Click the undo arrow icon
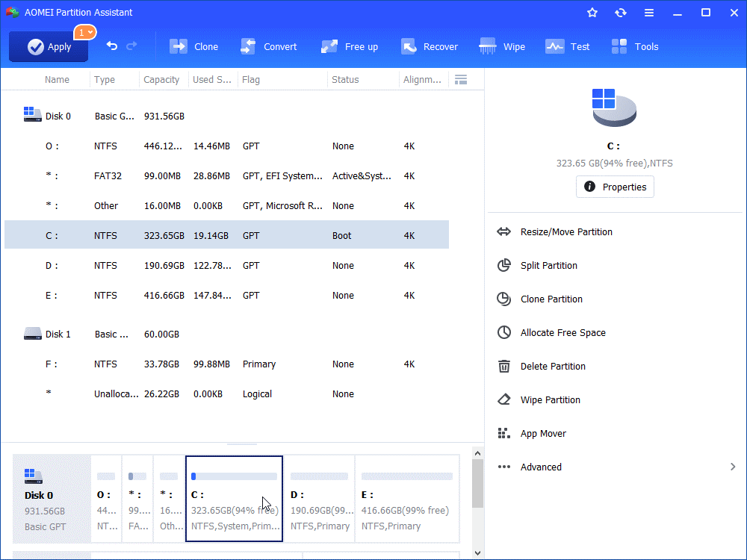Image resolution: width=747 pixels, height=560 pixels. coord(112,46)
